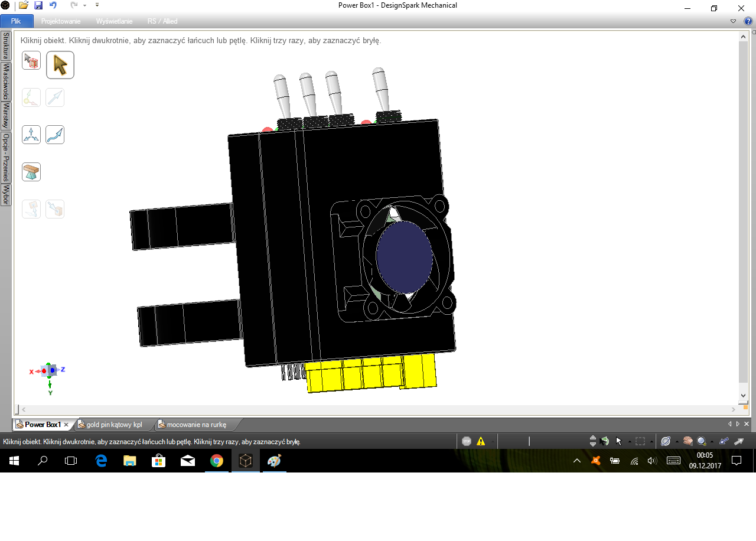The height and width of the screenshot is (541, 756).
Task: Click the vertical scrollbar down arrow
Action: tap(744, 396)
